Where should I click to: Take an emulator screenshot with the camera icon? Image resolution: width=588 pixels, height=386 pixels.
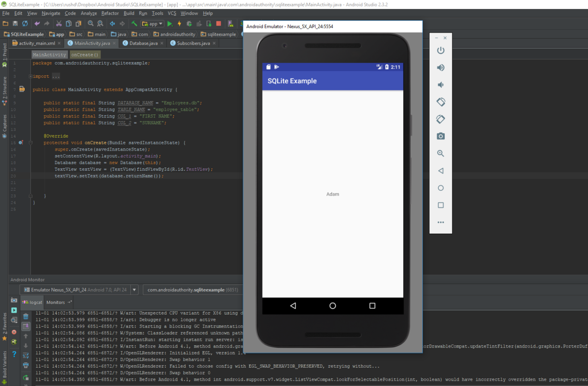coord(441,136)
